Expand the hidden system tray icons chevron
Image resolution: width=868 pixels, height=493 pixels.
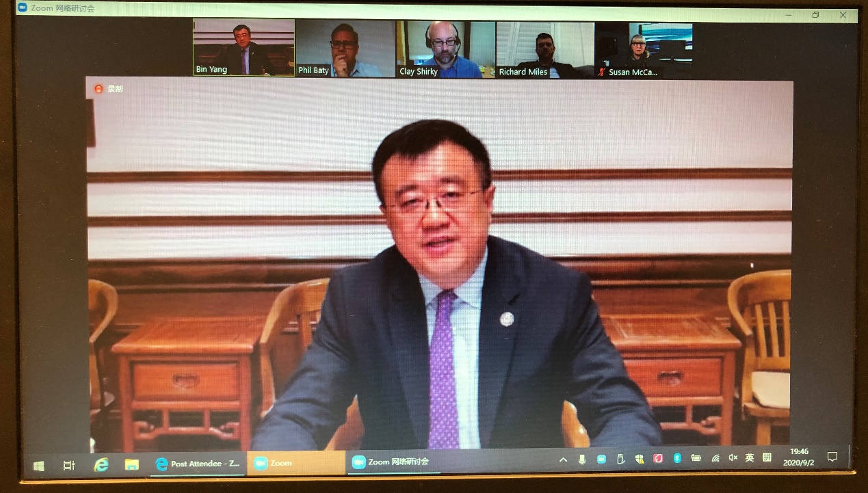[563, 459]
